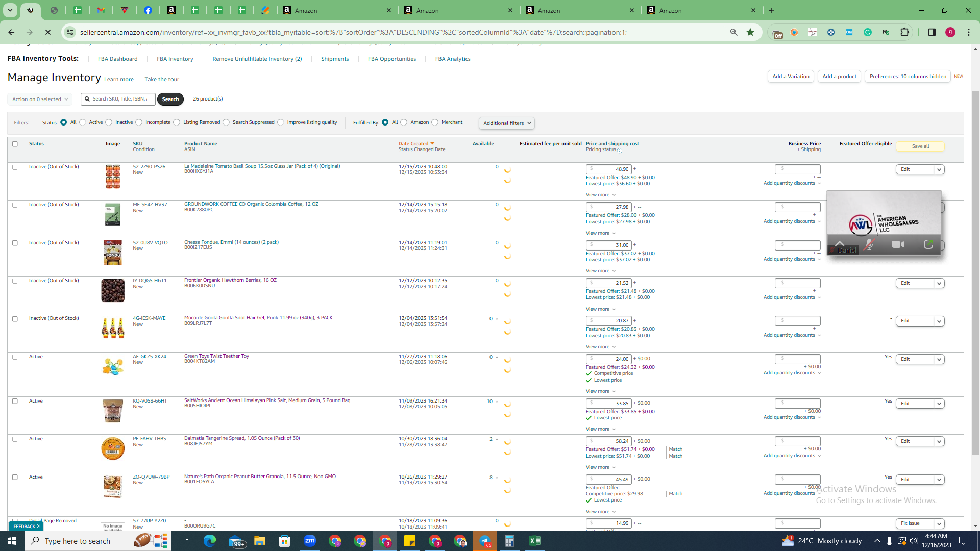This screenshot has height=551, width=980.
Task: Toggle the video camera in the meeting overlay
Action: (898, 245)
